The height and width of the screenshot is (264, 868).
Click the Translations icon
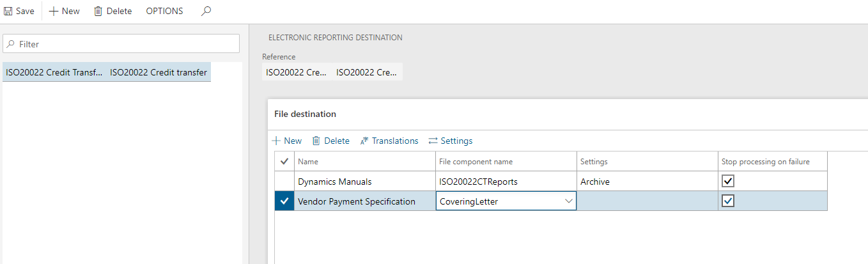coord(364,141)
